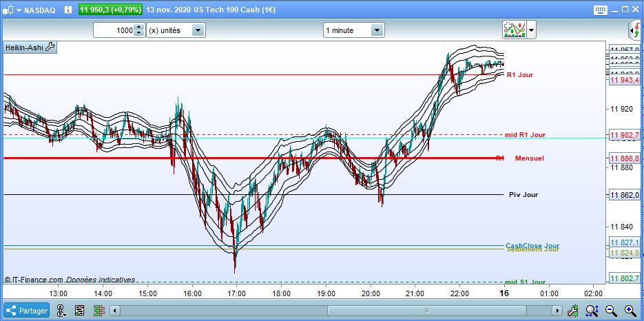Open the 1 minute timeframe dropdown

tap(353, 30)
